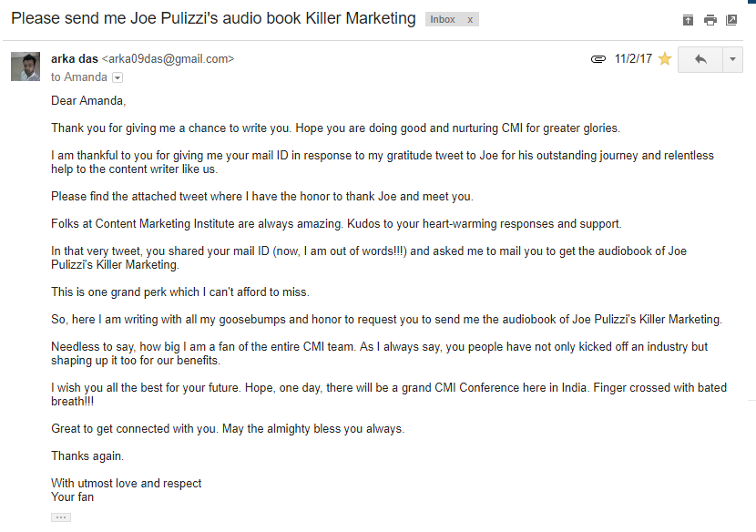Screen dimensions: 756x532
Task: Open email in new window icon
Action: (x=731, y=20)
